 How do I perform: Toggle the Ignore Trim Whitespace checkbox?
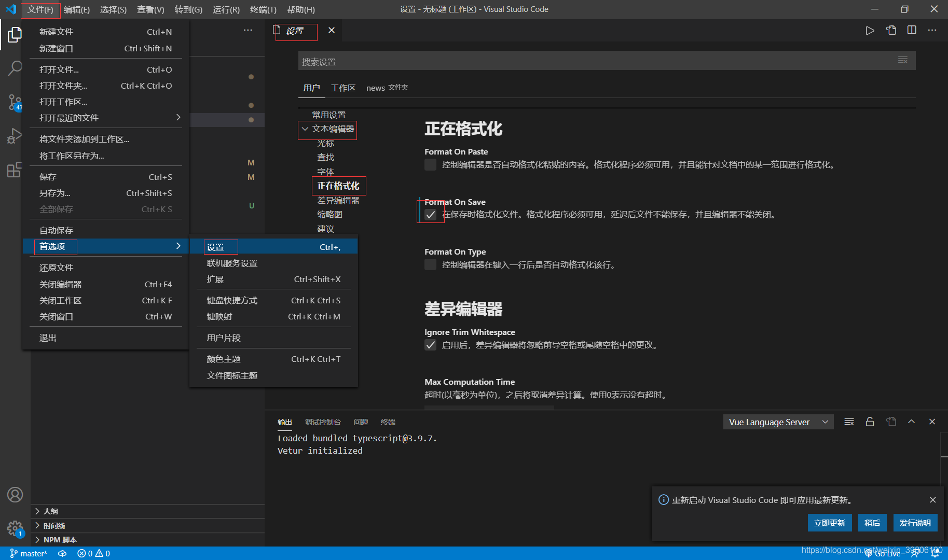pos(430,345)
